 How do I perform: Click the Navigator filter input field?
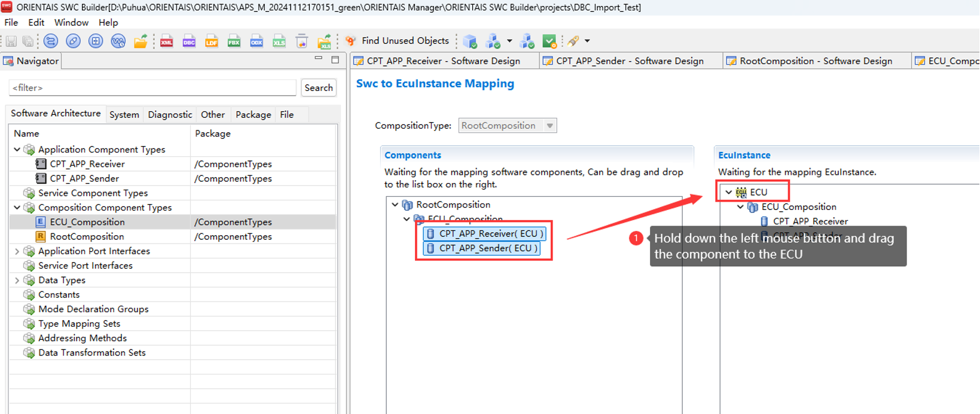pos(152,88)
